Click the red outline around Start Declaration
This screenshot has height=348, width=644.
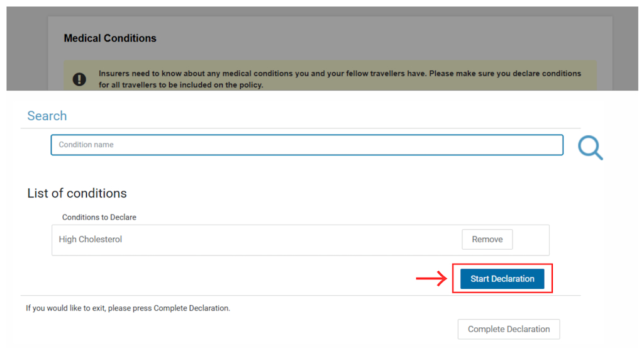point(502,264)
